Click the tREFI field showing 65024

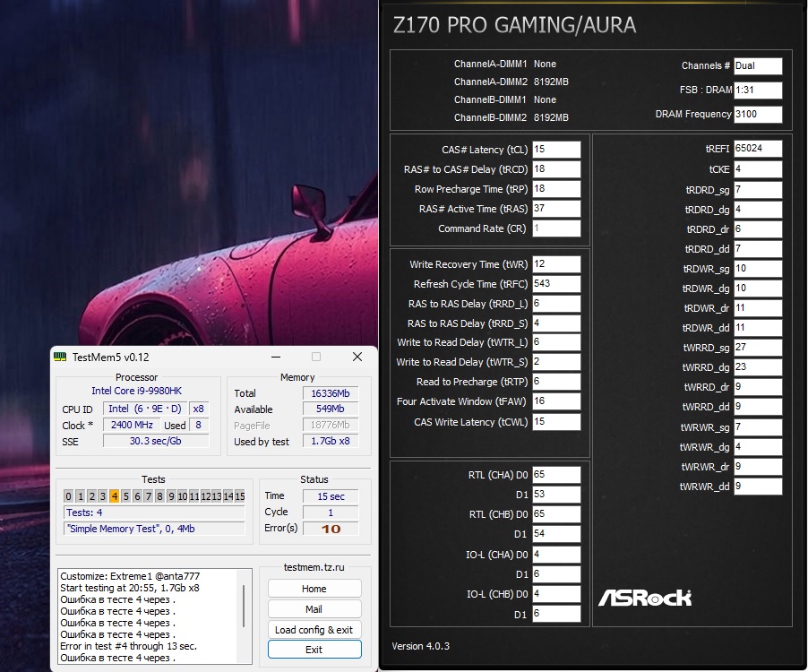[x=758, y=149]
